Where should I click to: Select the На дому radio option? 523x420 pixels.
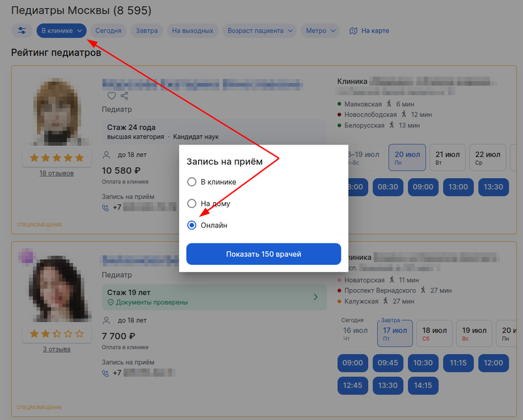(x=192, y=203)
